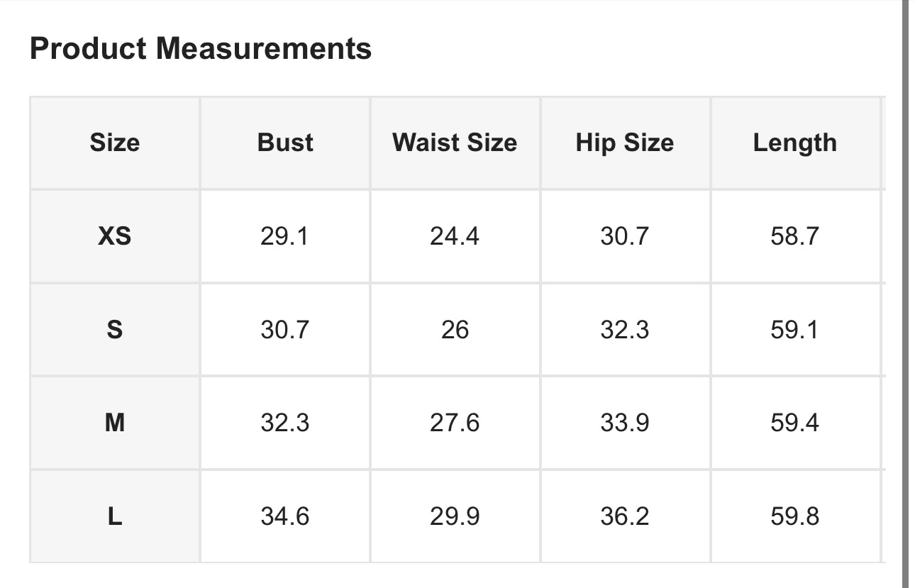The image size is (915, 588).
Task: Select the M hip value 33.9
Action: point(625,423)
